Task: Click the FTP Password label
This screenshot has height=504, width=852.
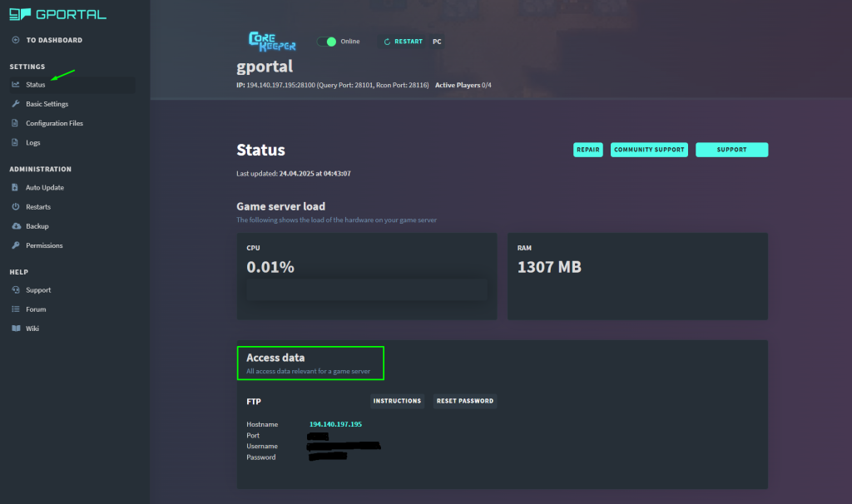Action: click(x=260, y=457)
